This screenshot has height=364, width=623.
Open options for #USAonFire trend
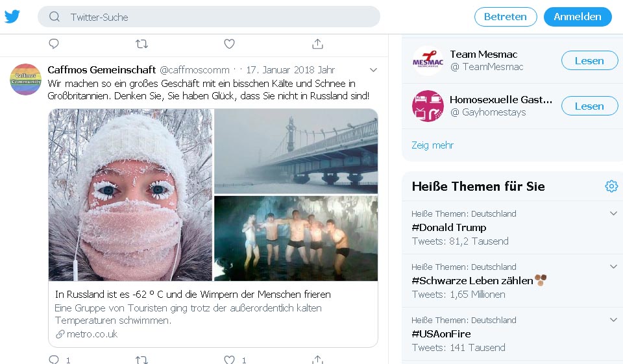point(613,320)
